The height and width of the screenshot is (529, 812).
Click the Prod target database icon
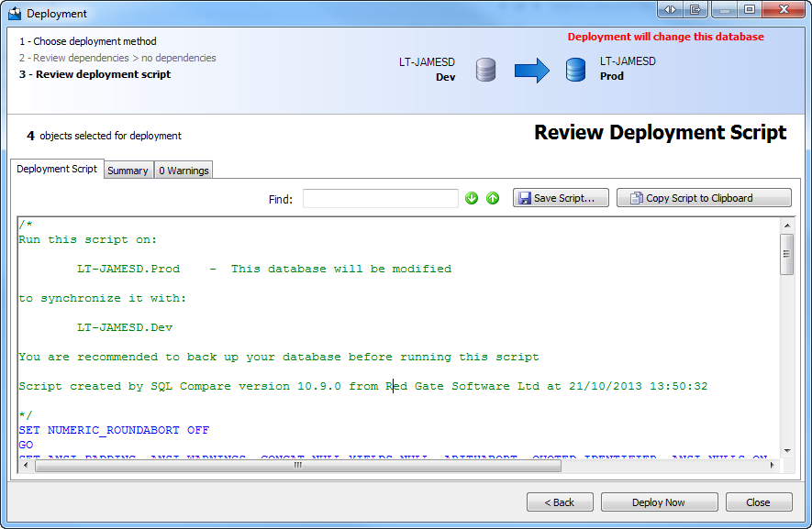575,70
